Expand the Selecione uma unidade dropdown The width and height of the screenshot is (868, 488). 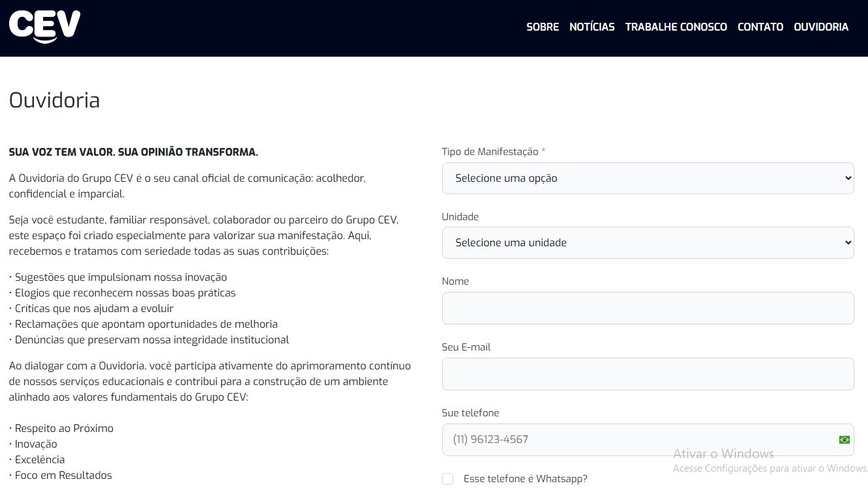[648, 242]
